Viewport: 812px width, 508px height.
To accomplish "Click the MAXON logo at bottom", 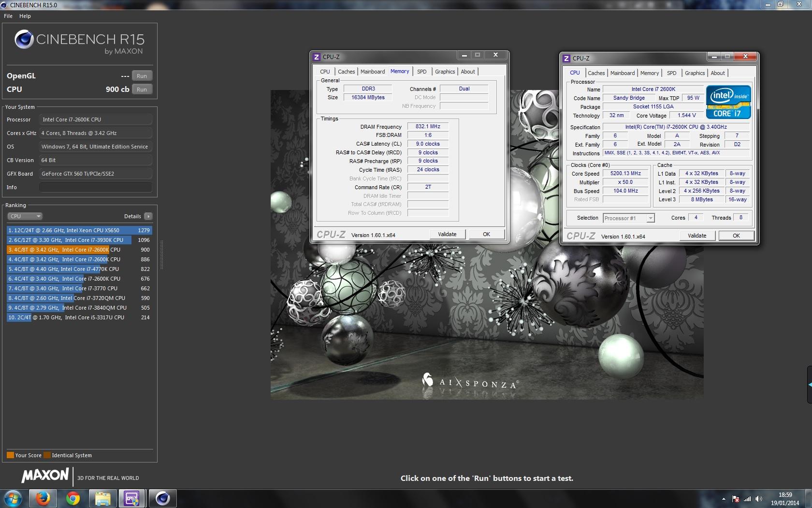I will 45,476.
